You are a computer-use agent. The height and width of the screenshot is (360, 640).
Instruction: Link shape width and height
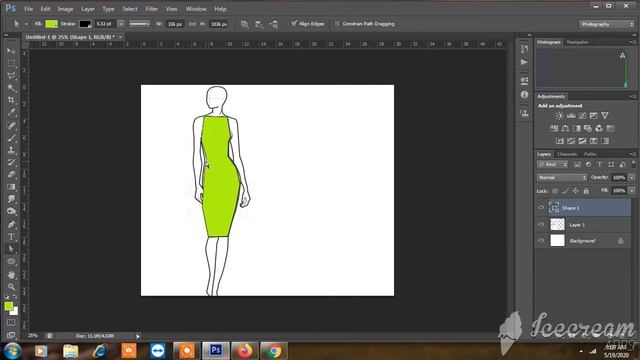coord(192,24)
